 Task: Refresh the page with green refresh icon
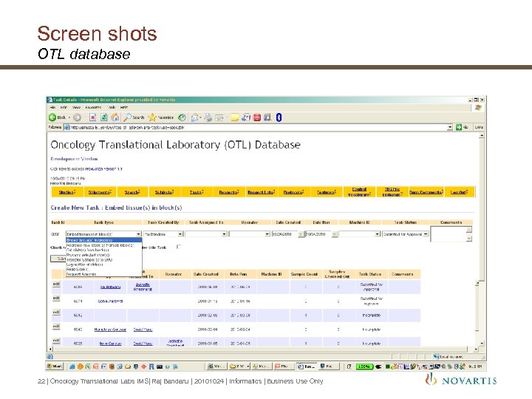click(104, 117)
